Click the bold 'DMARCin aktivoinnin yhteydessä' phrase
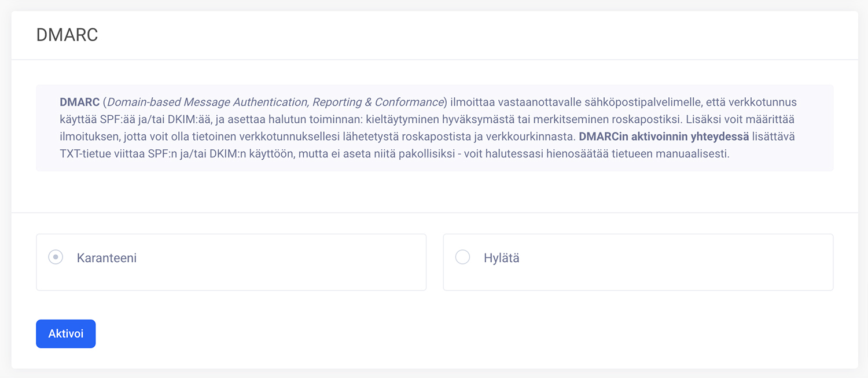 664,138
